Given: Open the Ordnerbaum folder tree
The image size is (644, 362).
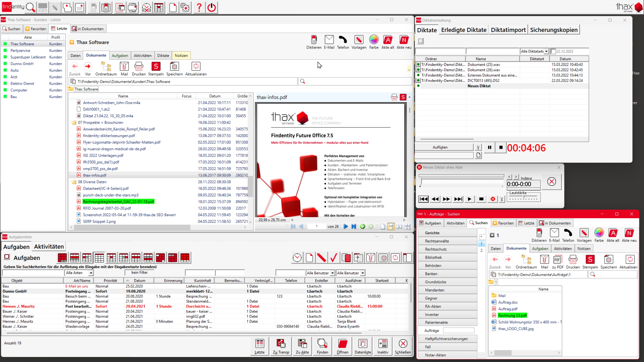Looking at the screenshot, I should click(106, 67).
